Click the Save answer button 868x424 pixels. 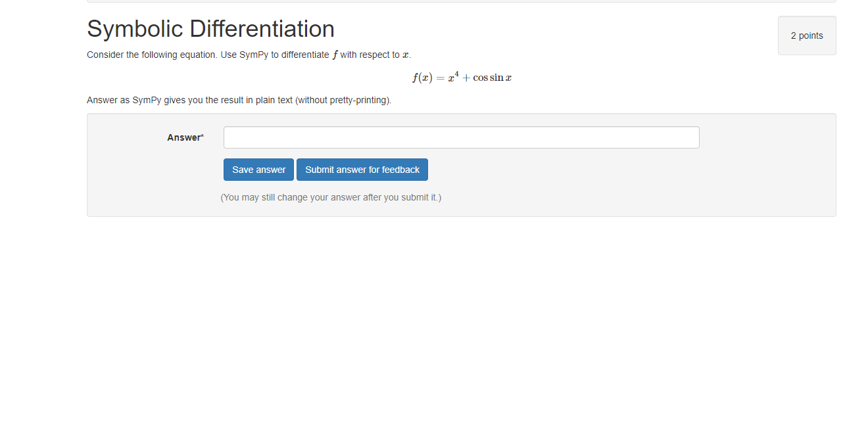pos(258,170)
